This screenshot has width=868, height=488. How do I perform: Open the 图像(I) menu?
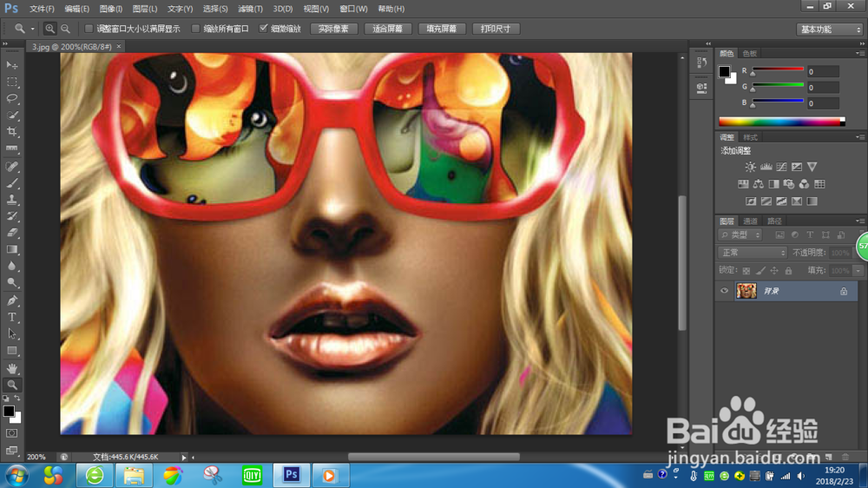point(111,9)
